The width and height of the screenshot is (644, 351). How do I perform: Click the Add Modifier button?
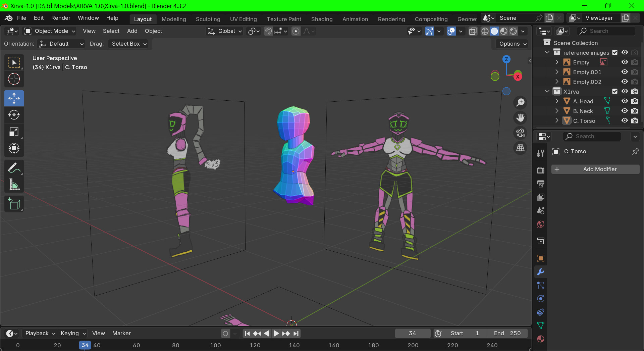point(595,169)
